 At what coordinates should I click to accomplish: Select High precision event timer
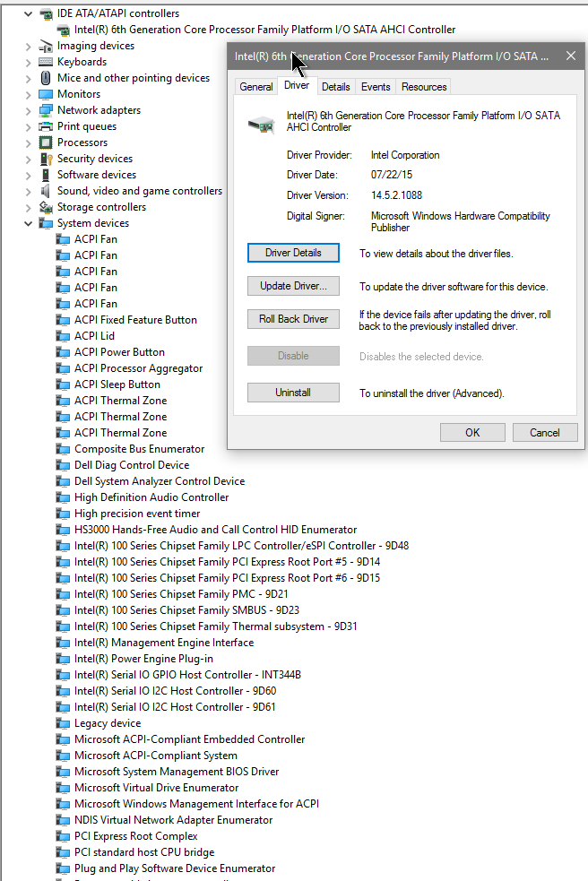tap(137, 514)
